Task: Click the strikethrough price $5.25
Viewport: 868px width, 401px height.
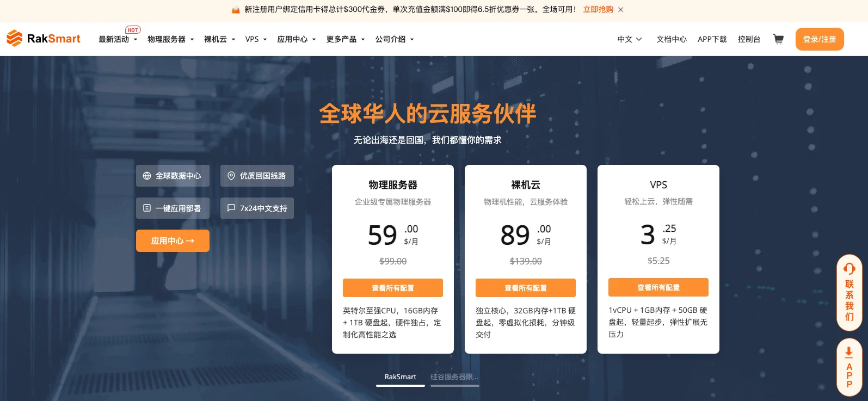Action: [658, 261]
